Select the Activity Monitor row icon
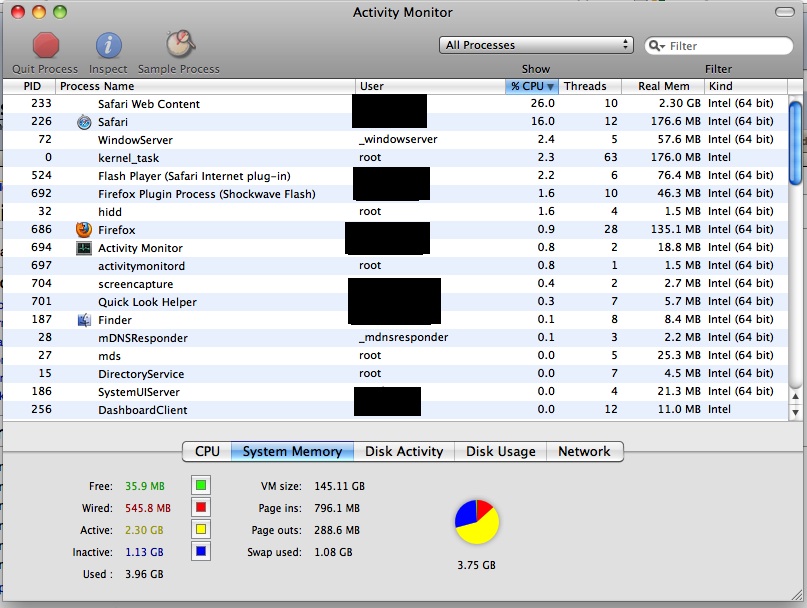Viewport: 807px width, 608px height. 84,248
